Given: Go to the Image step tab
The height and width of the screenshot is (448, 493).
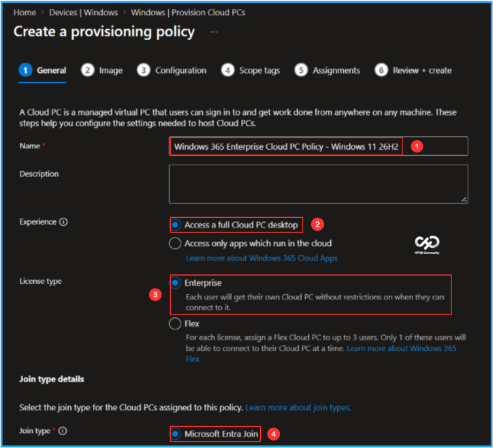Looking at the screenshot, I should 102,70.
